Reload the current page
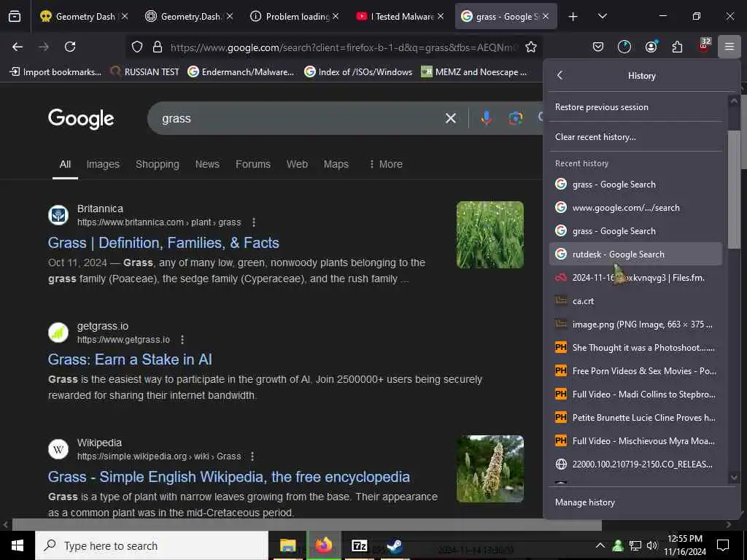Image resolution: width=747 pixels, height=560 pixels. tap(70, 47)
